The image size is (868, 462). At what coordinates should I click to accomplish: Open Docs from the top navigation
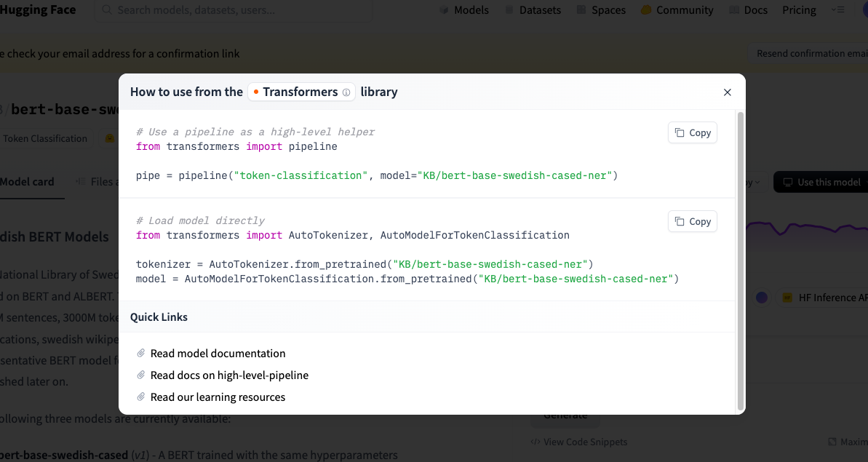(x=749, y=10)
